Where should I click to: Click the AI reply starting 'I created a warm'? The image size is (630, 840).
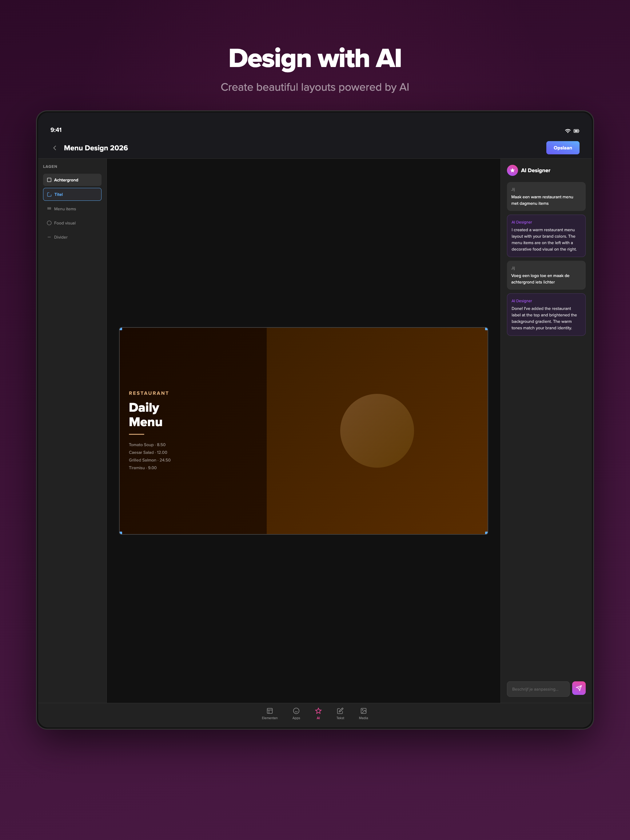pos(546,236)
